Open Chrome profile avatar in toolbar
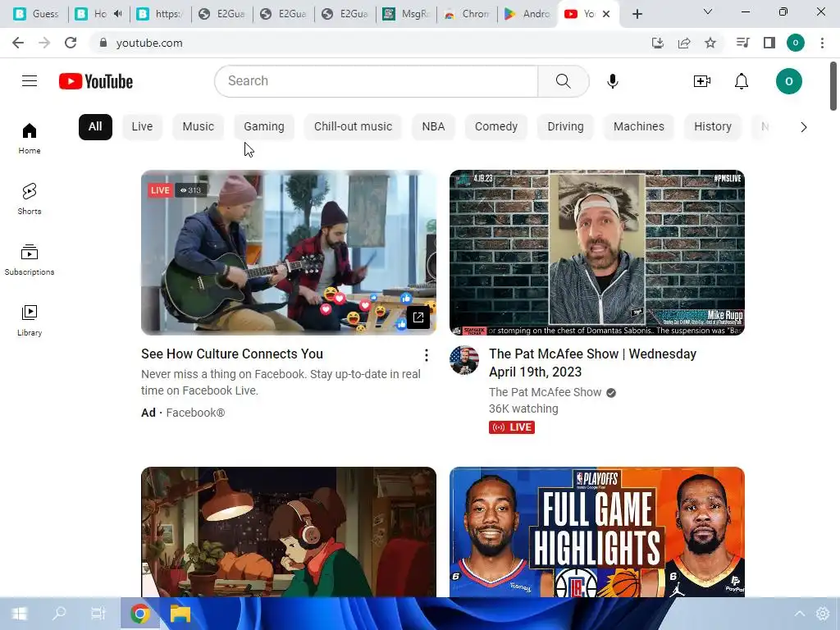This screenshot has height=630, width=840. [796, 43]
